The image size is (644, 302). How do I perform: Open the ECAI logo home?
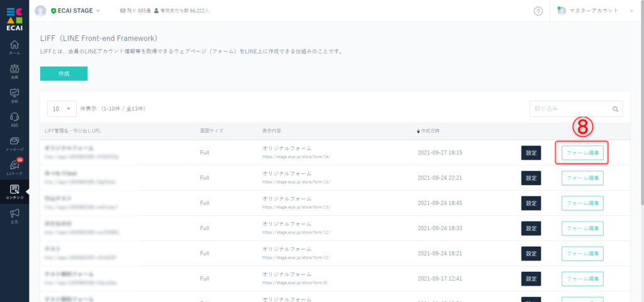[14, 18]
